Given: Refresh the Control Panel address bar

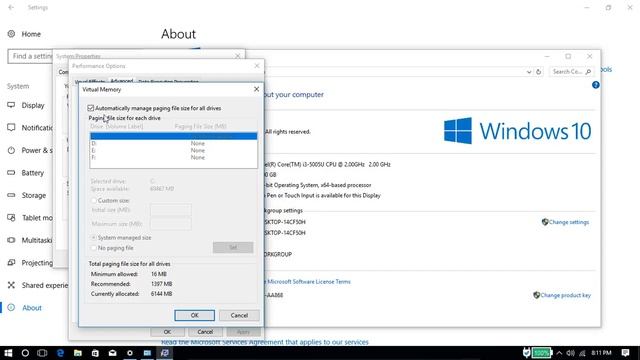Looking at the screenshot, I should click(538, 71).
